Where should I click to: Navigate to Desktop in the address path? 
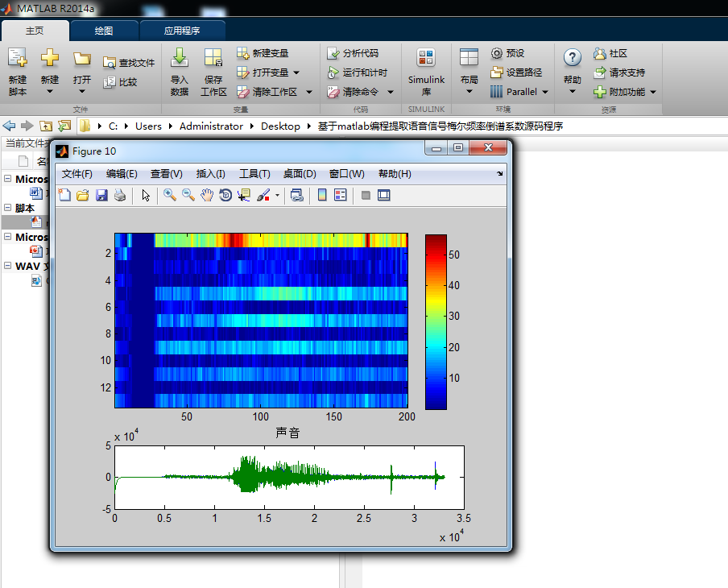tap(280, 126)
